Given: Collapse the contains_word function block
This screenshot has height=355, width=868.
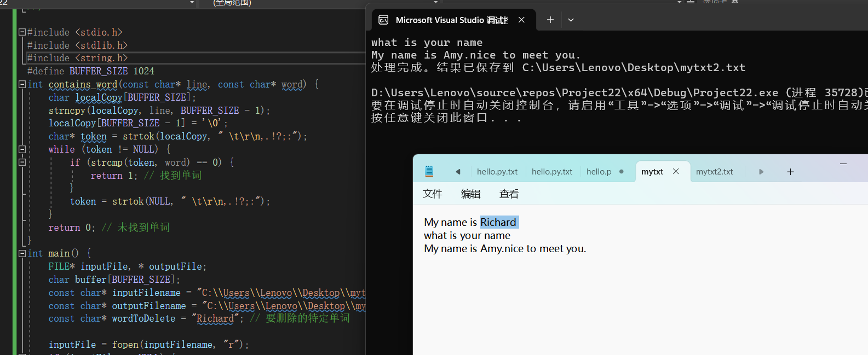Looking at the screenshot, I should point(22,84).
